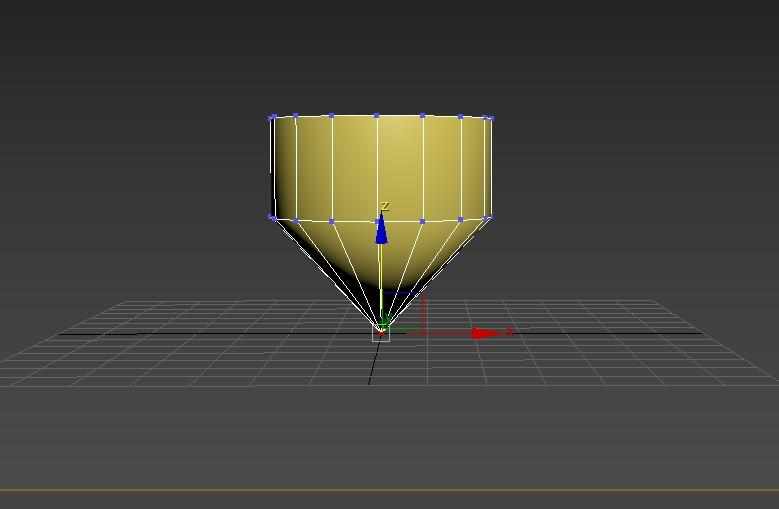Screen dimensions: 779x509
Task: Click the orange line at viewport bottom
Action: coord(389,490)
